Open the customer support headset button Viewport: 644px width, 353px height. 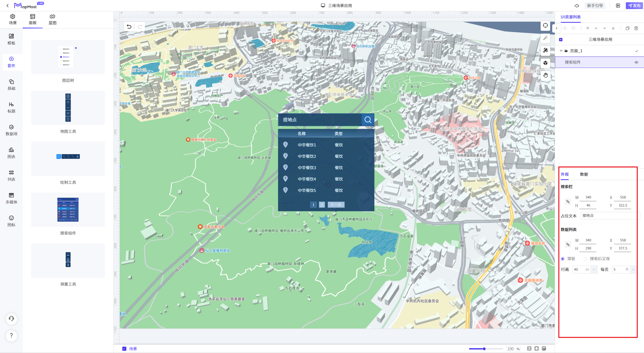(x=11, y=318)
